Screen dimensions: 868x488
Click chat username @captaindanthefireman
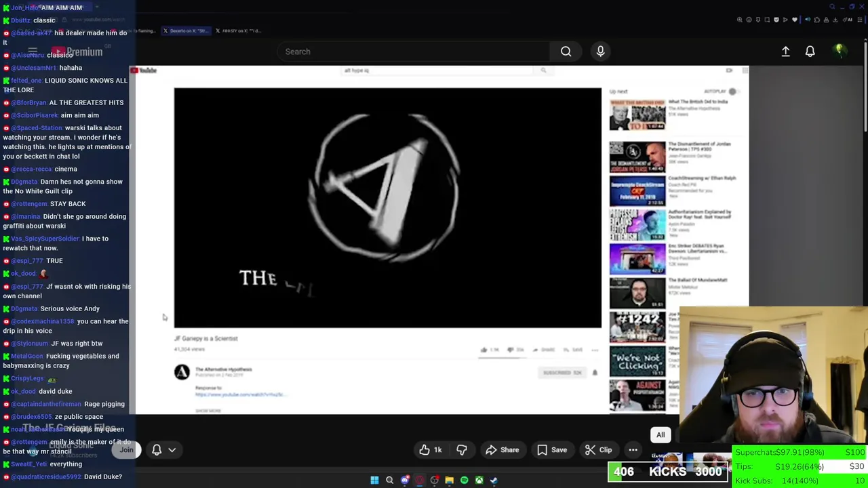click(x=47, y=404)
